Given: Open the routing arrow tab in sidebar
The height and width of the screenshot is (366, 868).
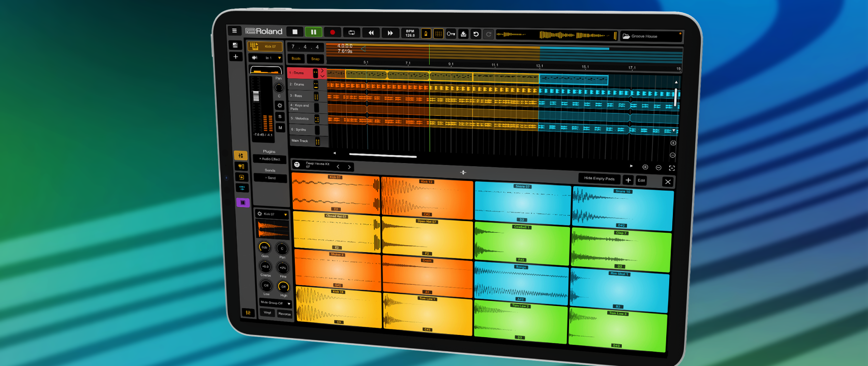Looking at the screenshot, I should (x=242, y=177).
